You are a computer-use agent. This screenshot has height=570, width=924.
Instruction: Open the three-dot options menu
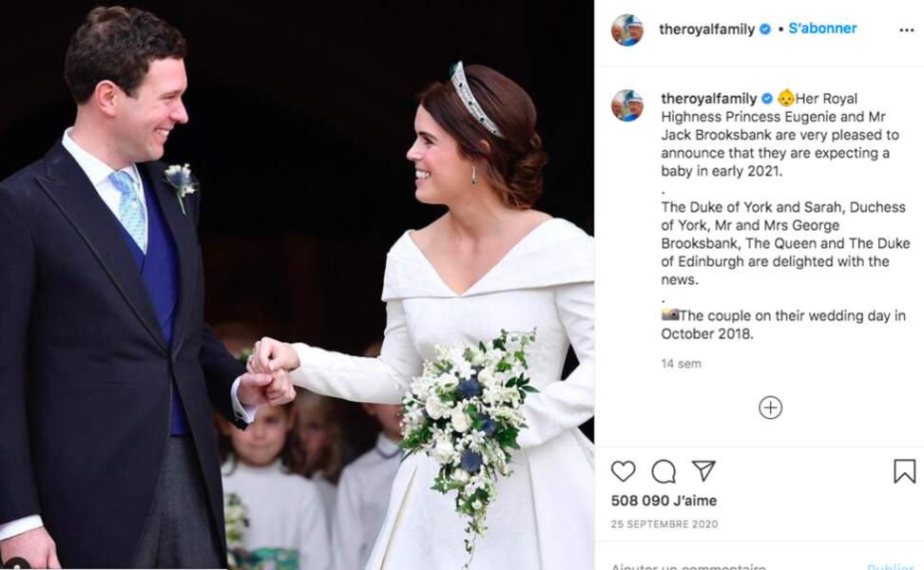click(x=906, y=30)
